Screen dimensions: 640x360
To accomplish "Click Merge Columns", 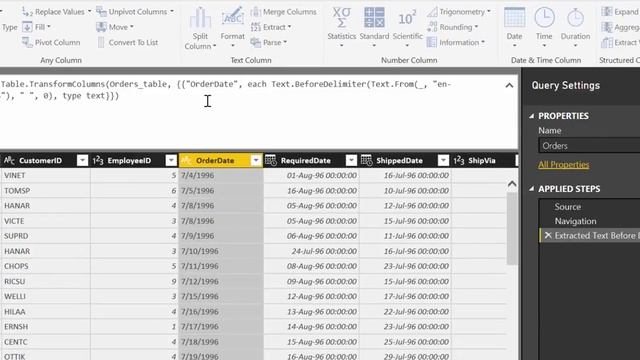I will 284,12.
